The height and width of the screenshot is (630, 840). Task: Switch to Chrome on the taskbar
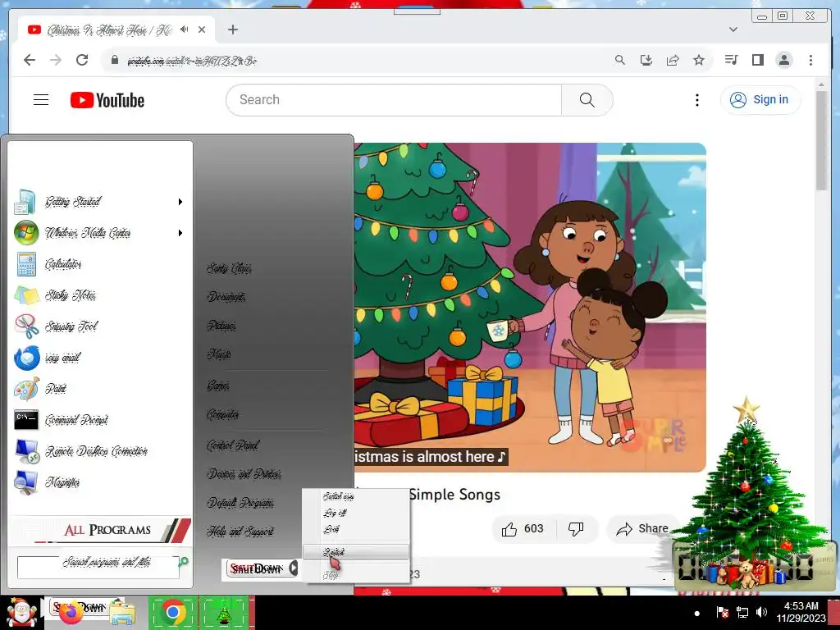(172, 612)
